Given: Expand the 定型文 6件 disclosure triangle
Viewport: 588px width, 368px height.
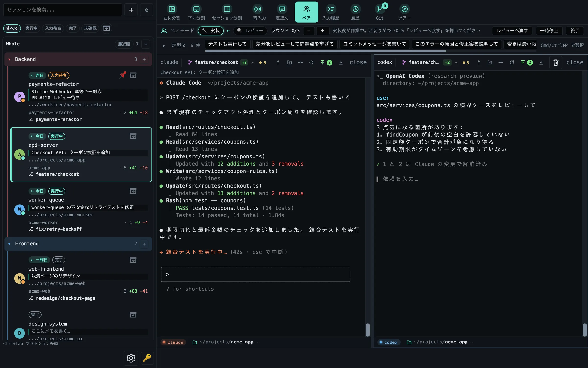Looking at the screenshot, I should (164, 45).
